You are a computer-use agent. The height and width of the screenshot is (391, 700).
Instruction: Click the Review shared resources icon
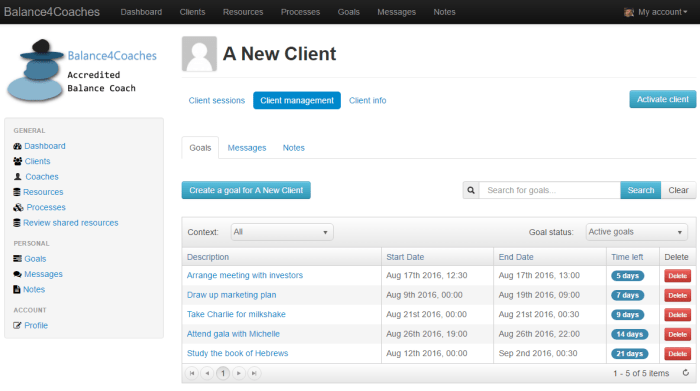[17, 223]
